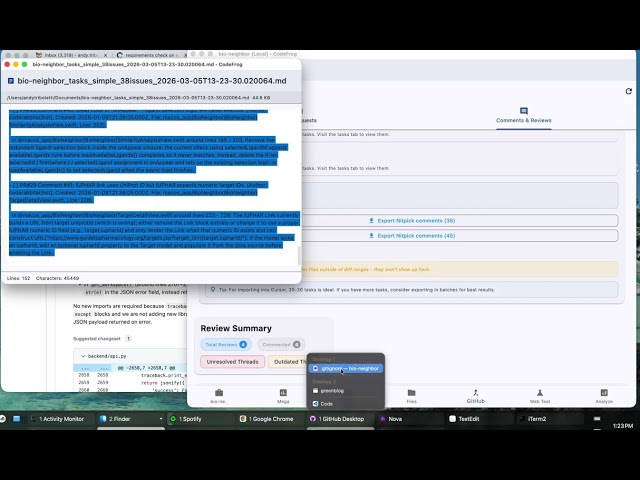Image resolution: width=640 pixels, height=480 pixels.
Task: Open the Files folder tab in bottom bar
Action: point(411,396)
